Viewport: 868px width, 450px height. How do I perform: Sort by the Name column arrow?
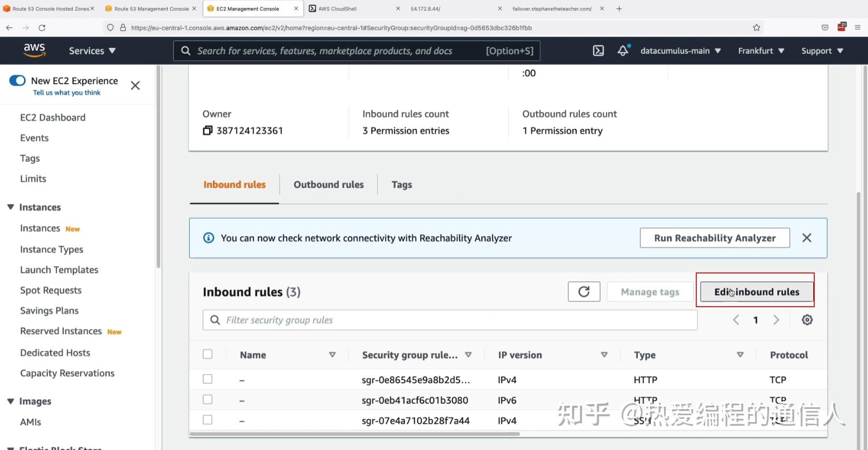click(332, 355)
